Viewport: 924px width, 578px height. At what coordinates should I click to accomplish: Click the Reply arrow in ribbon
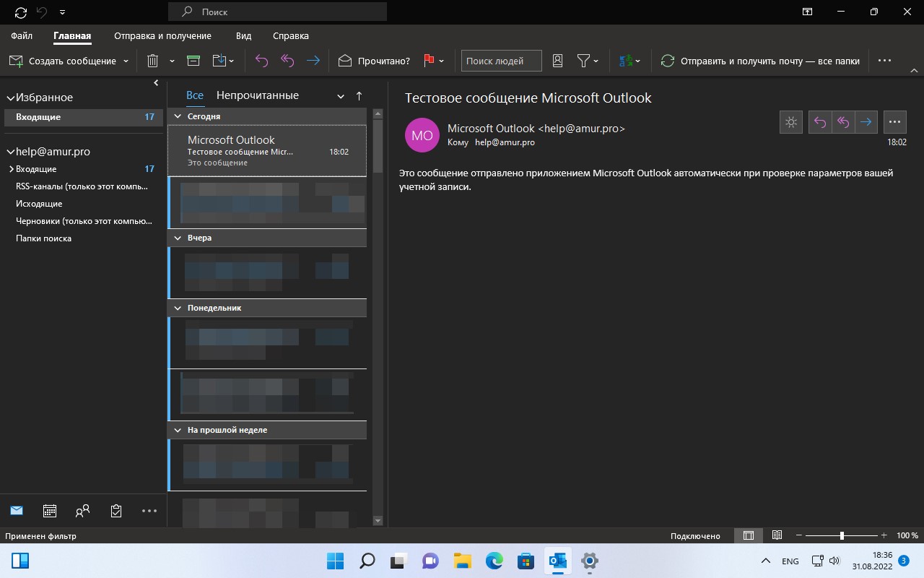click(261, 61)
